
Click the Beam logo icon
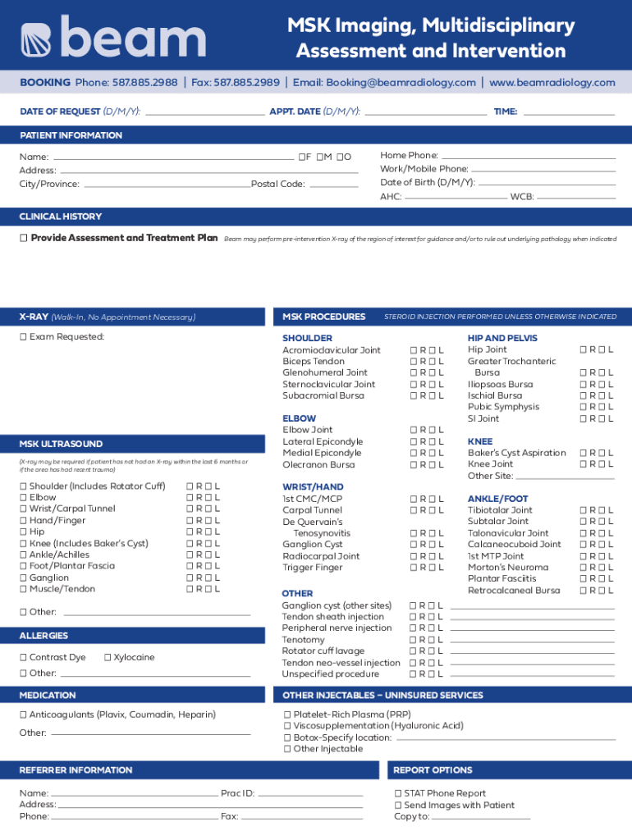point(36,39)
